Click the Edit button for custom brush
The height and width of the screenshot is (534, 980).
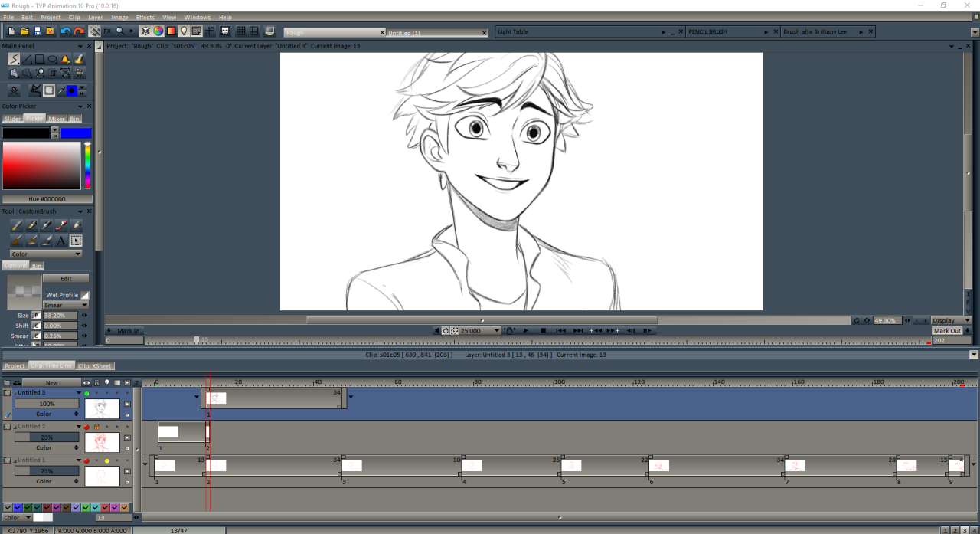[66, 279]
